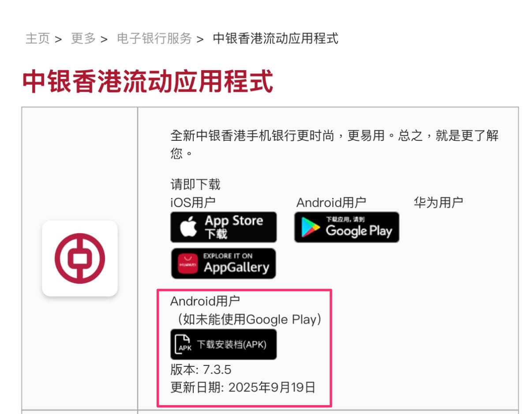Navigate to 电子银行服务 breadcrumb

click(x=154, y=38)
